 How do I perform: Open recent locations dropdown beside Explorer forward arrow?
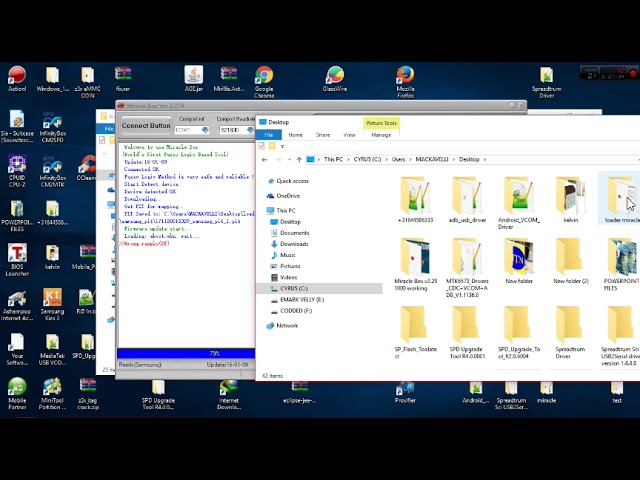289,160
